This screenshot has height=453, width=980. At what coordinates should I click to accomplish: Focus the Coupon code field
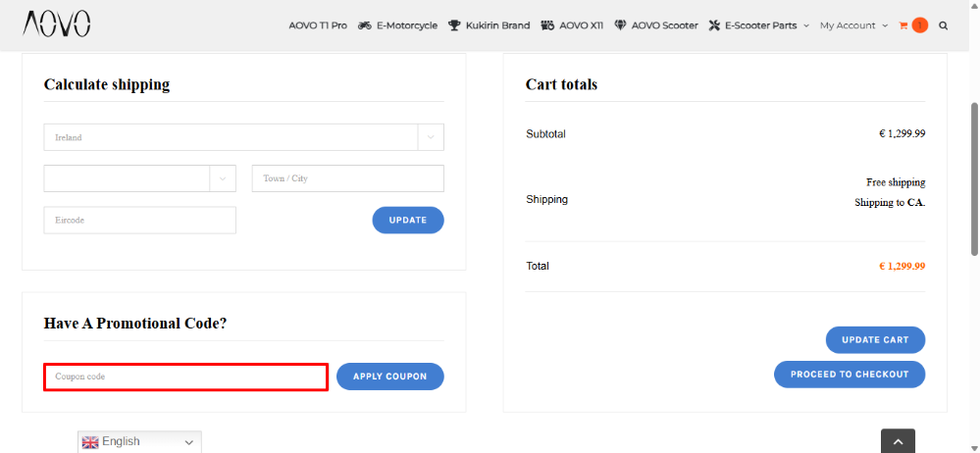click(185, 377)
